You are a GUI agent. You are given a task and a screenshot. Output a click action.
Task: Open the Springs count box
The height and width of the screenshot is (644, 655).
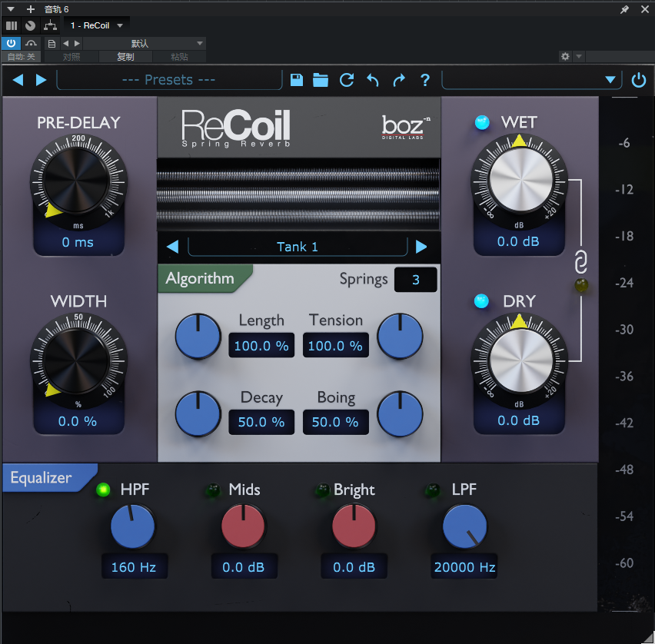[416, 280]
